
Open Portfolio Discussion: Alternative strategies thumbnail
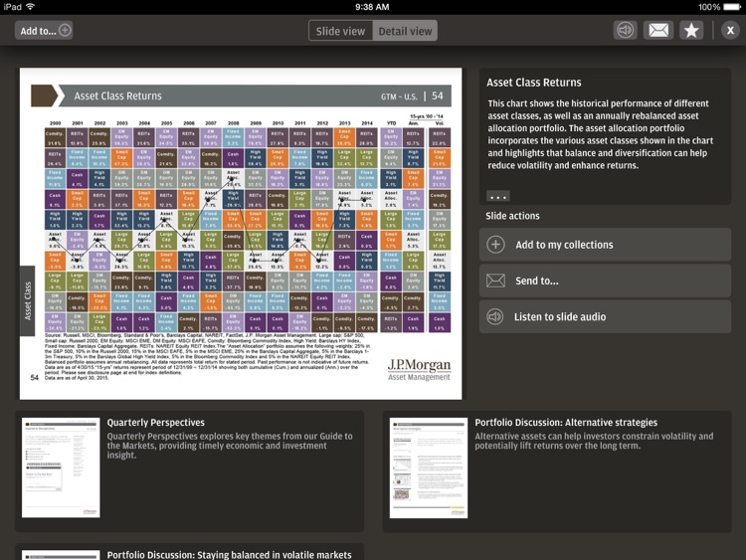coord(429,468)
